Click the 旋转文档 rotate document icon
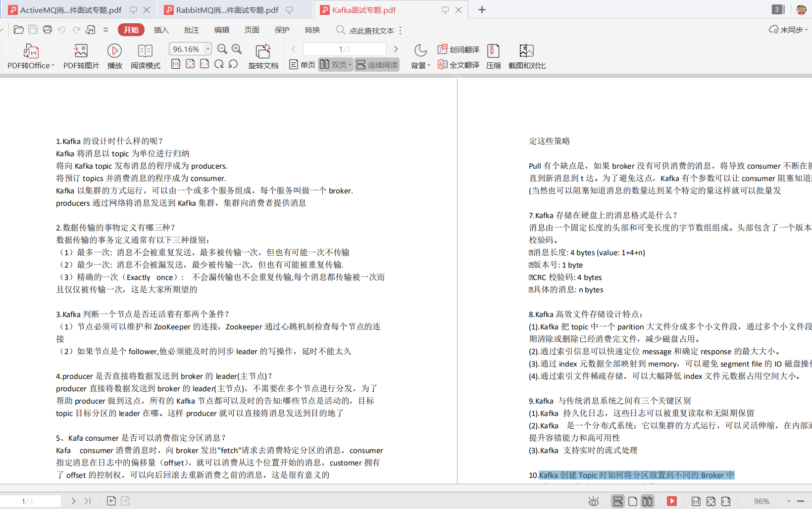The height and width of the screenshot is (509, 812). [x=263, y=51]
